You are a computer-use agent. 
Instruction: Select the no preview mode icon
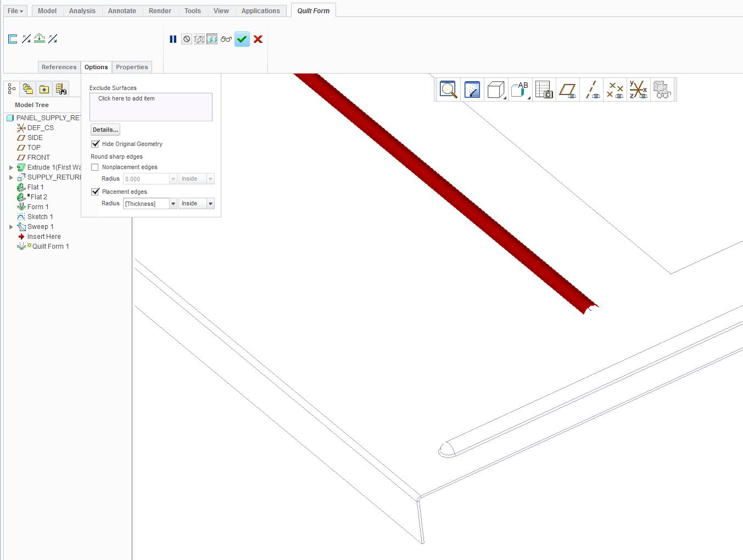187,39
